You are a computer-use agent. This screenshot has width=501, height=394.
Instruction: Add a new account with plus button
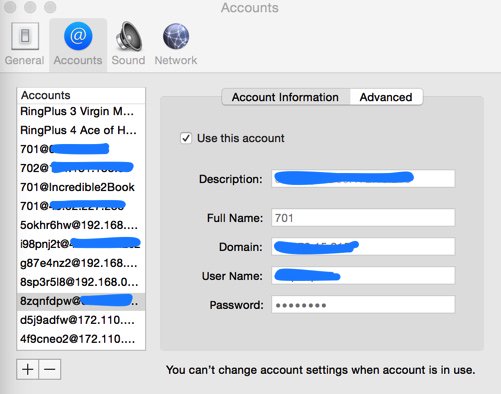[x=28, y=369]
